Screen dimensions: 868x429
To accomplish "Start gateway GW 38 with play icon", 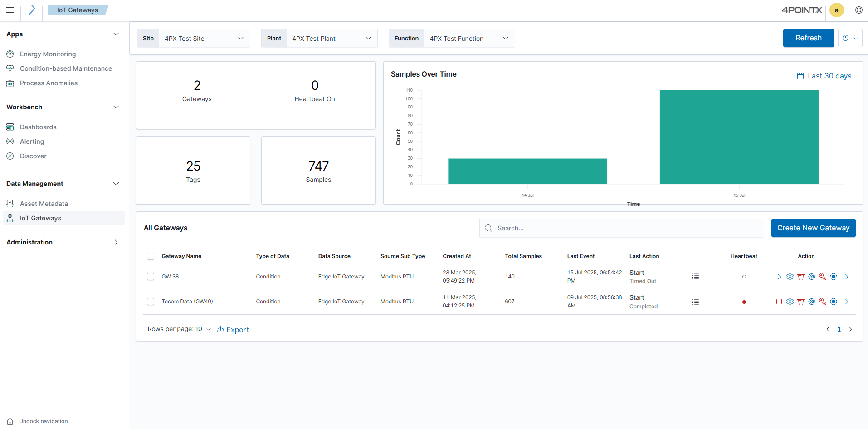I will (x=779, y=277).
